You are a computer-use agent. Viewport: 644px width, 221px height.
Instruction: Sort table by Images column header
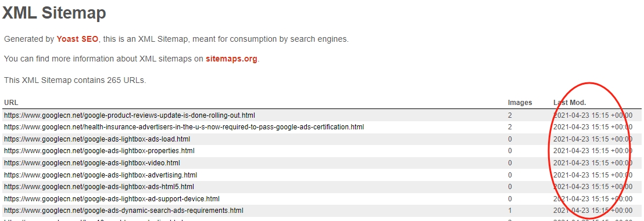(520, 103)
